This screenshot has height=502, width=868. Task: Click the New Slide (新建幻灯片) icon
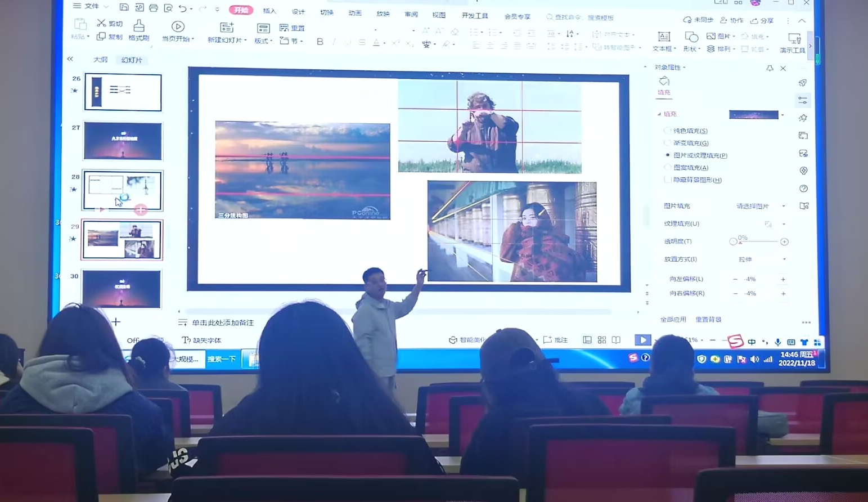pyautogui.click(x=227, y=28)
